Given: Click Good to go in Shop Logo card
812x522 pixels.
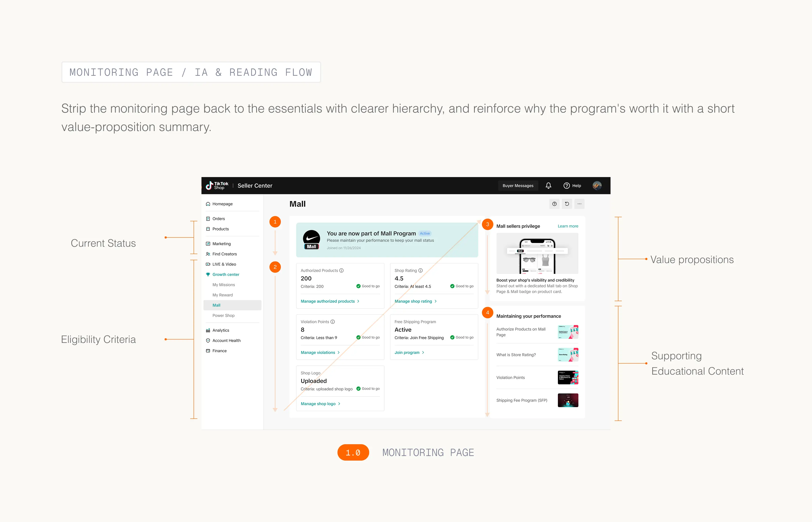Looking at the screenshot, I should tap(368, 388).
